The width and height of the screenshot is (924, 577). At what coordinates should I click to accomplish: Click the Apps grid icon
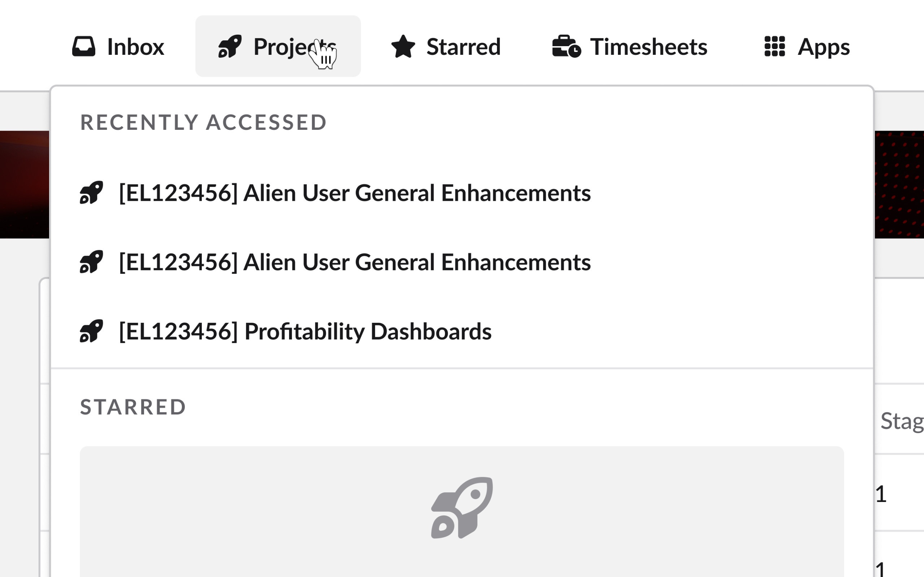coord(775,47)
